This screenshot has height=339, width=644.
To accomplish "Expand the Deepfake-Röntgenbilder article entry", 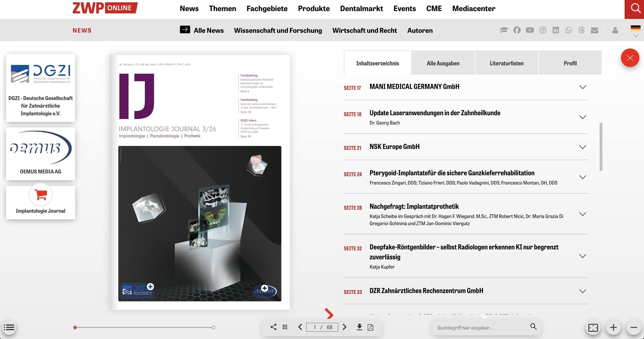I will (583, 256).
